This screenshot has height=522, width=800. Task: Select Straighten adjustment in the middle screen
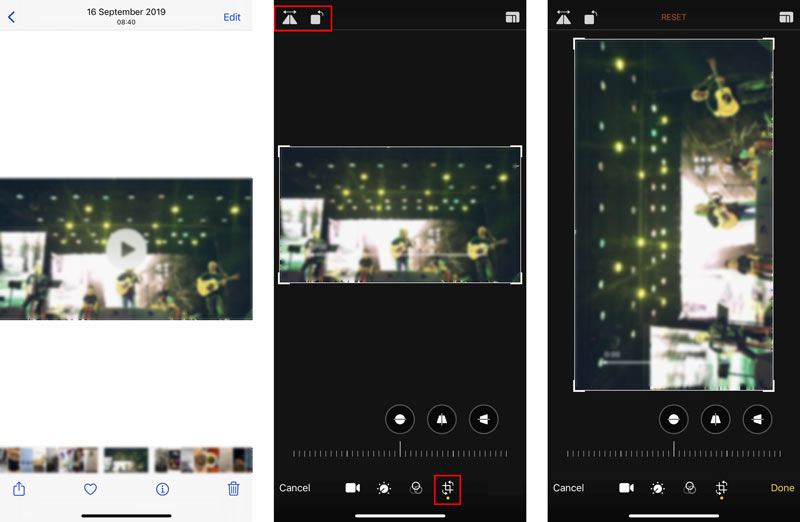400,419
